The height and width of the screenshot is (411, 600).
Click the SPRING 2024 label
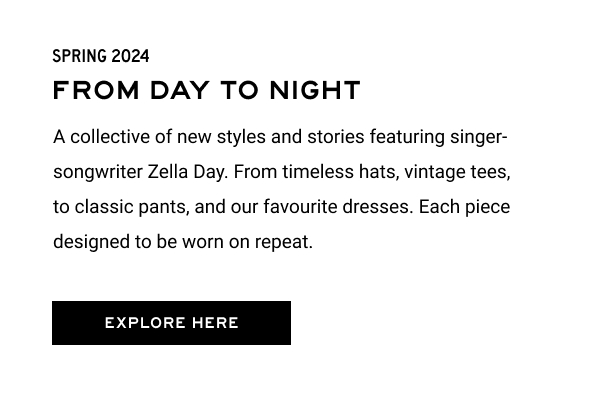[x=101, y=56]
